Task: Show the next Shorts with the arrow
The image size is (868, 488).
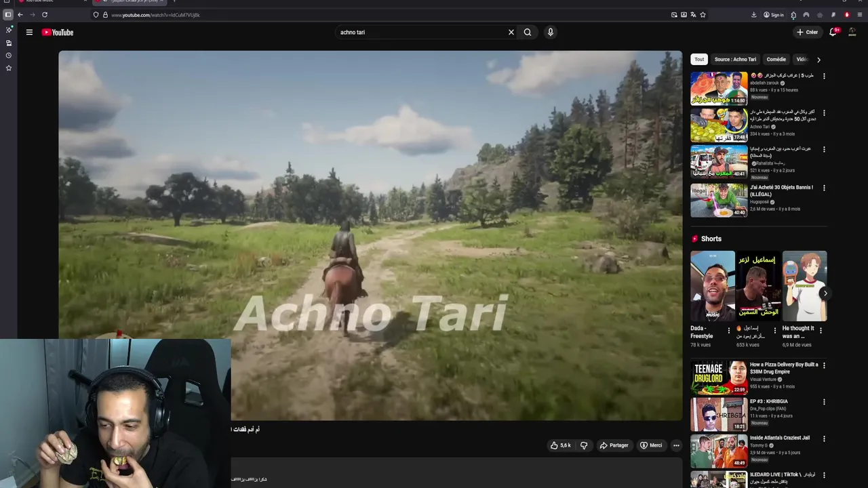Action: click(x=825, y=293)
